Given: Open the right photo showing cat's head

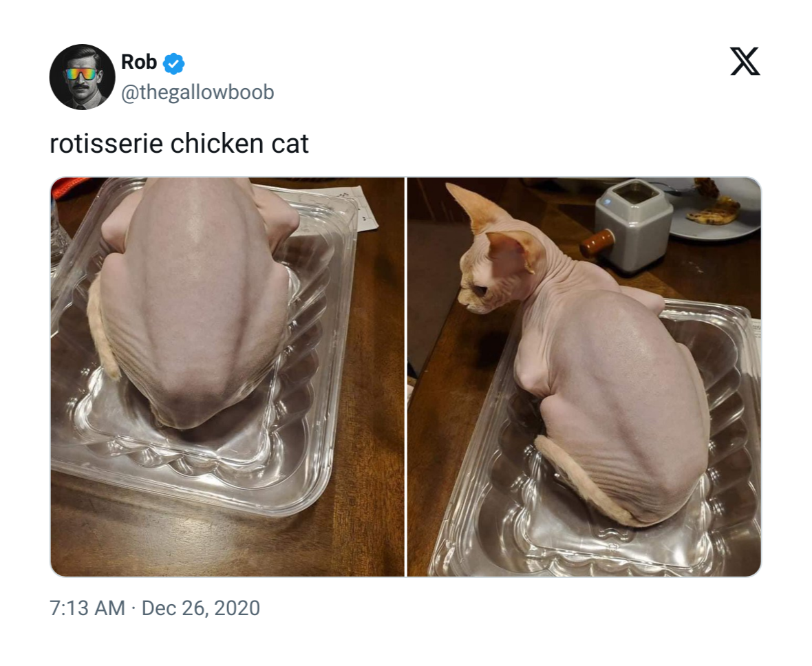Looking at the screenshot, I should [x=584, y=376].
